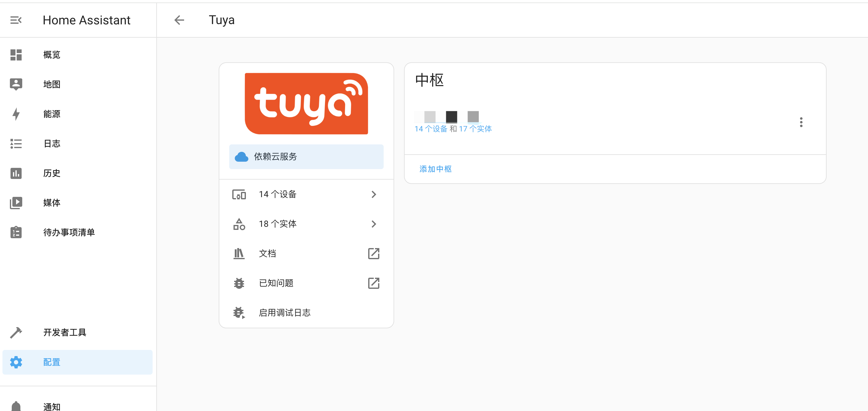
Task: Click the Tuya page title
Action: (221, 20)
